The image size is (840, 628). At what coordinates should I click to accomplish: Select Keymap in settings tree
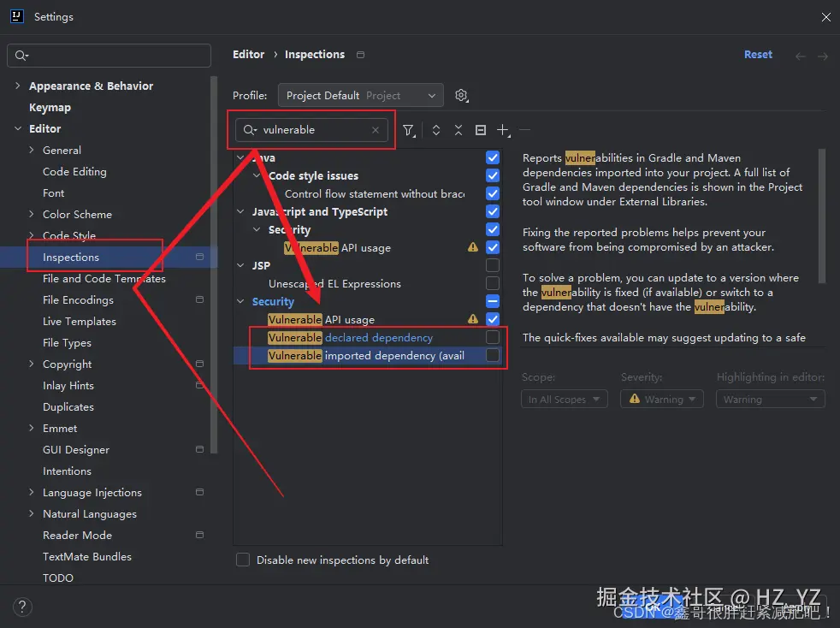(50, 107)
